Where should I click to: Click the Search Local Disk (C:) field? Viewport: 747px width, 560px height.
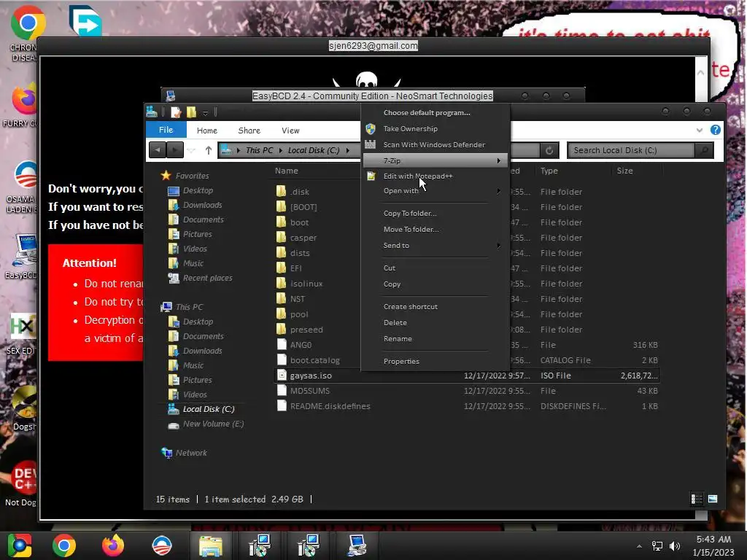pyautogui.click(x=631, y=150)
